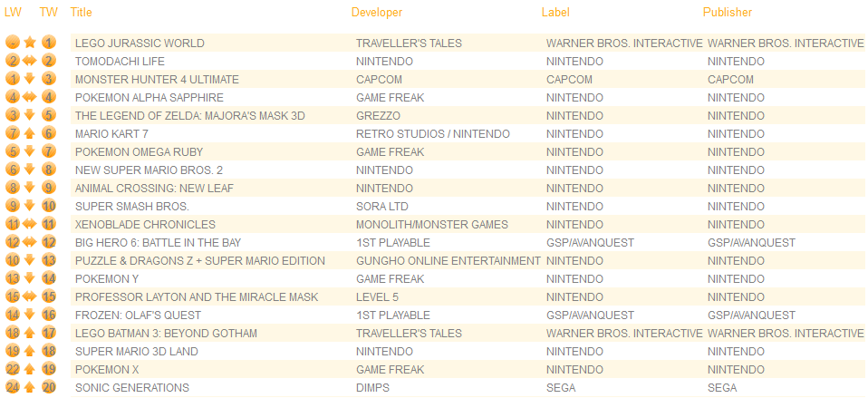Click the down arrow for Frozen: Olaf's Quest
The width and height of the screenshot is (868, 398).
pyautogui.click(x=30, y=315)
